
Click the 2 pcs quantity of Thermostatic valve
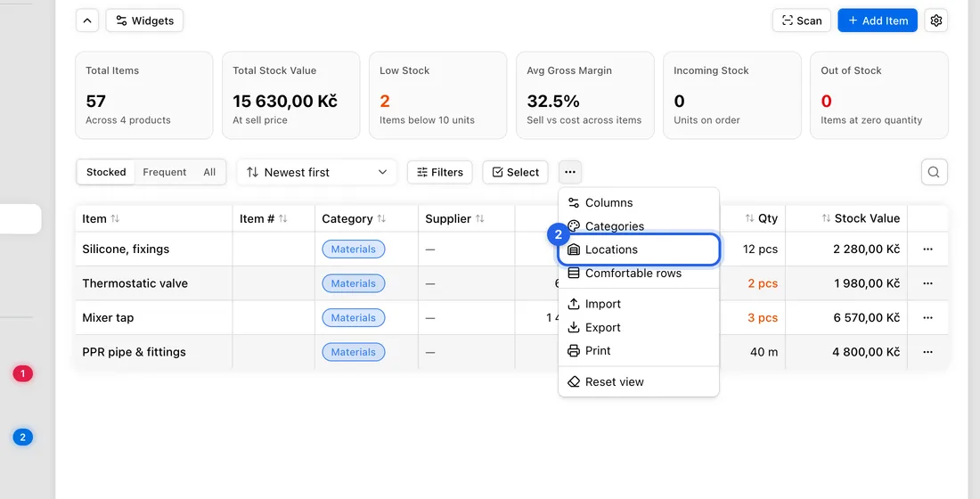763,283
